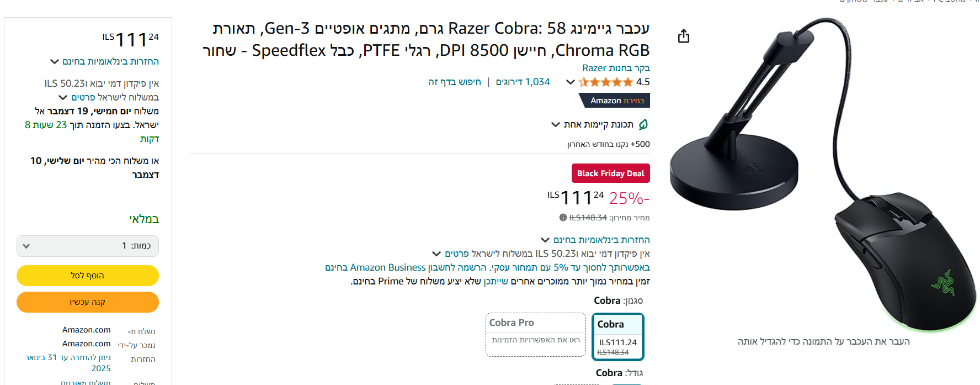This screenshot has width=980, height=385.
Task: Click the orange Buy Now button
Action: tap(88, 302)
